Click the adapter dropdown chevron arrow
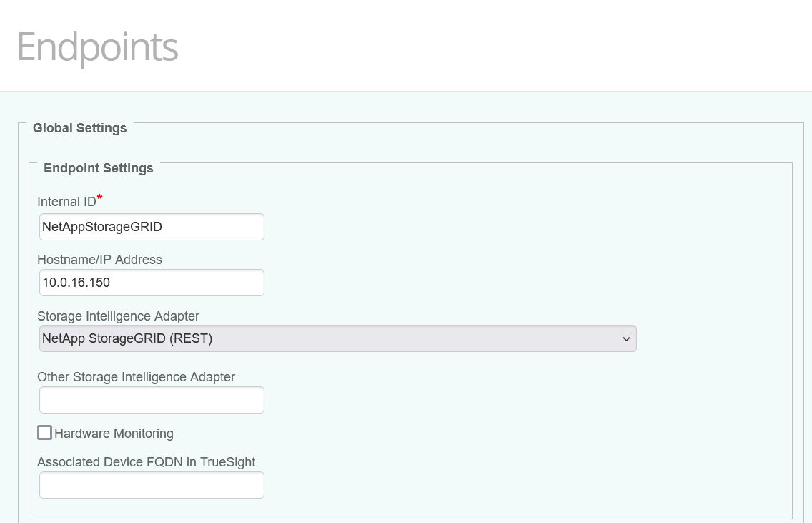The height and width of the screenshot is (523, 812). (627, 338)
